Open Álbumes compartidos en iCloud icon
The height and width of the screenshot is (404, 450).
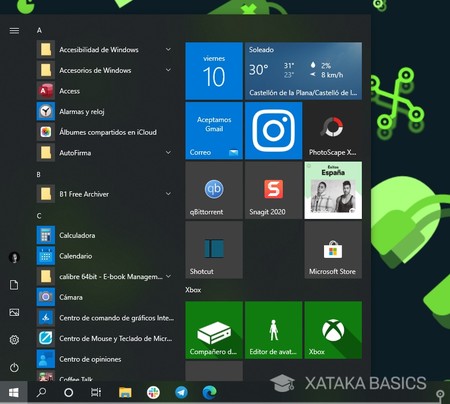46,132
